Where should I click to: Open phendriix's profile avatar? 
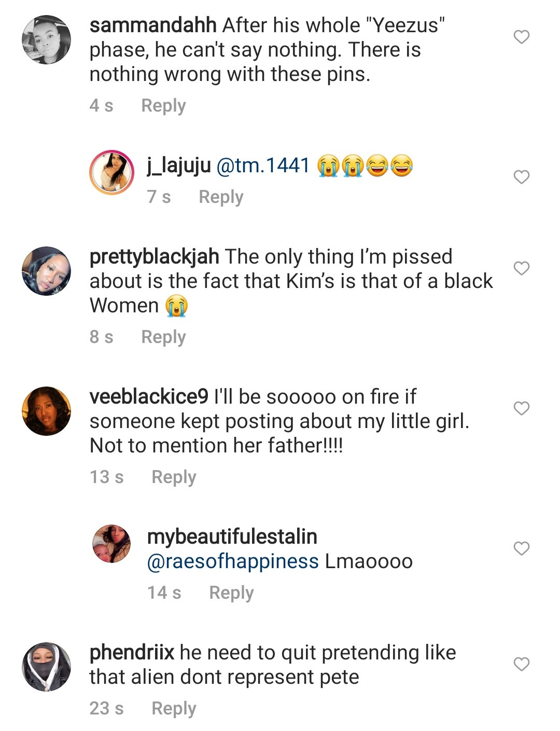tap(46, 667)
